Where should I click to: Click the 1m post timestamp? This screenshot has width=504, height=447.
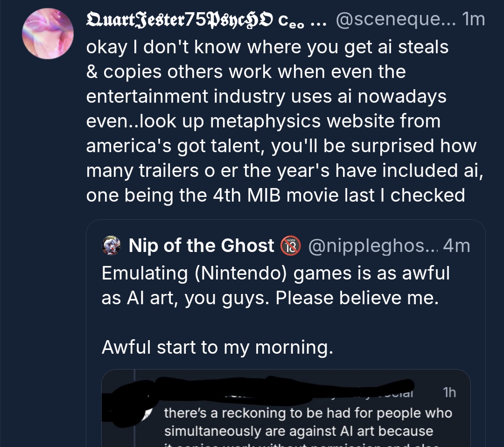(x=473, y=20)
